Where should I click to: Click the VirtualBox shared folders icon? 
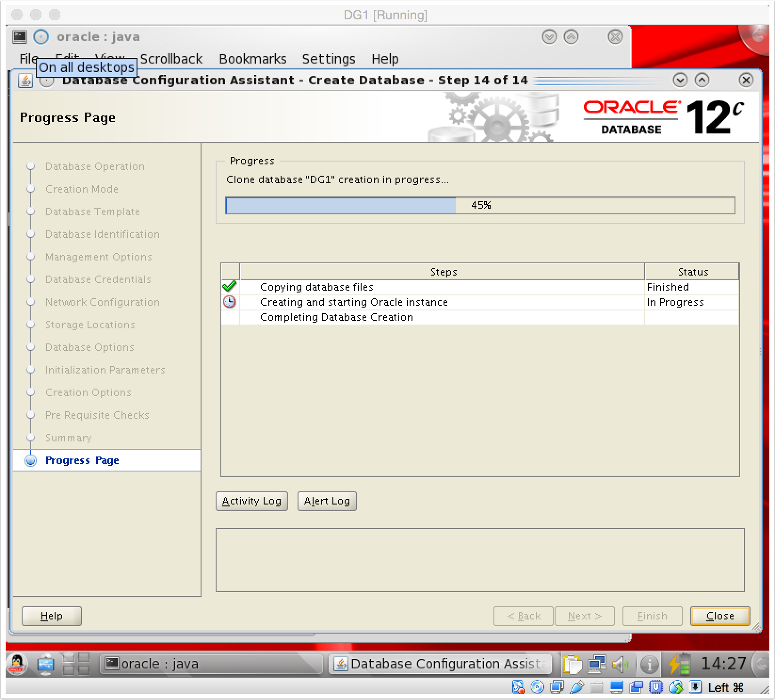pyautogui.click(x=597, y=688)
